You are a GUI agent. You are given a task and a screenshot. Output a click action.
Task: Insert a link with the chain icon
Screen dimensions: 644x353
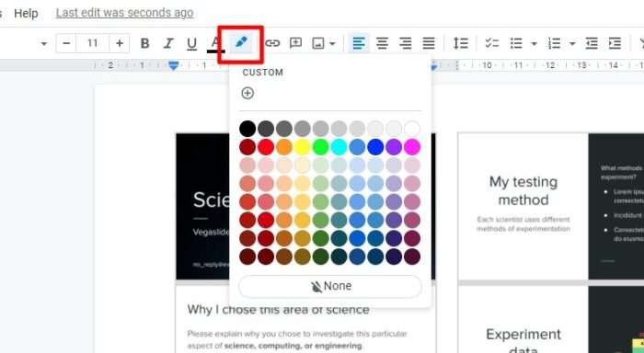pos(272,43)
